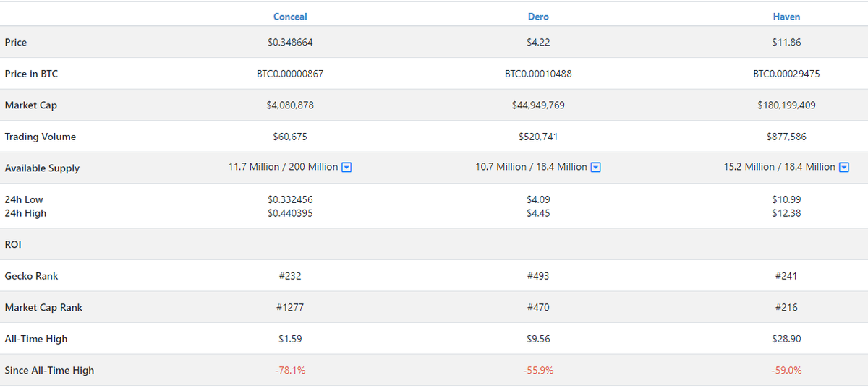Click the Price row label
This screenshot has width=868, height=388.
16,43
